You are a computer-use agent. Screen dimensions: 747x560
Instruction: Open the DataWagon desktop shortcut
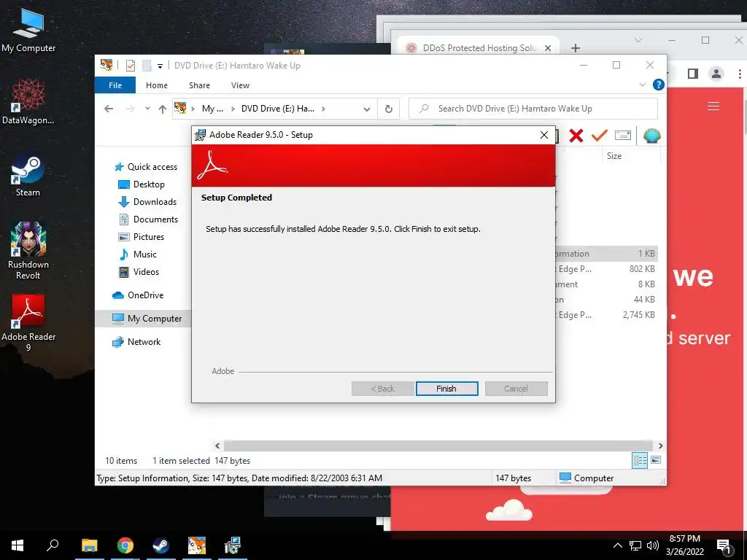[28, 102]
